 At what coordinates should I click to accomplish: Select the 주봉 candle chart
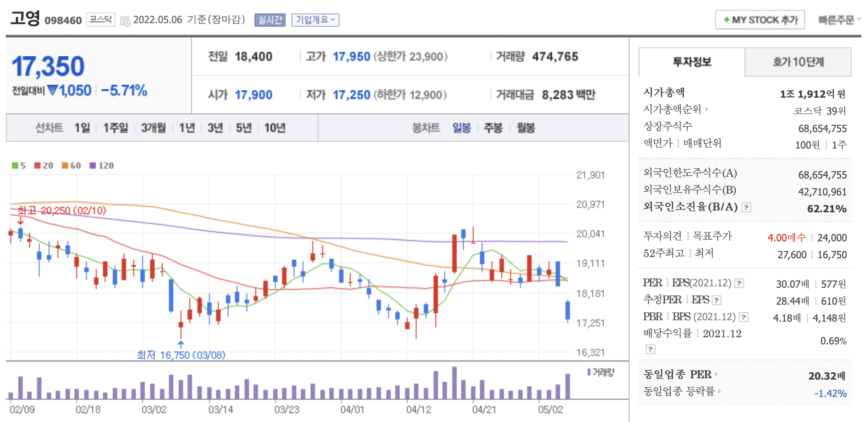tap(493, 128)
